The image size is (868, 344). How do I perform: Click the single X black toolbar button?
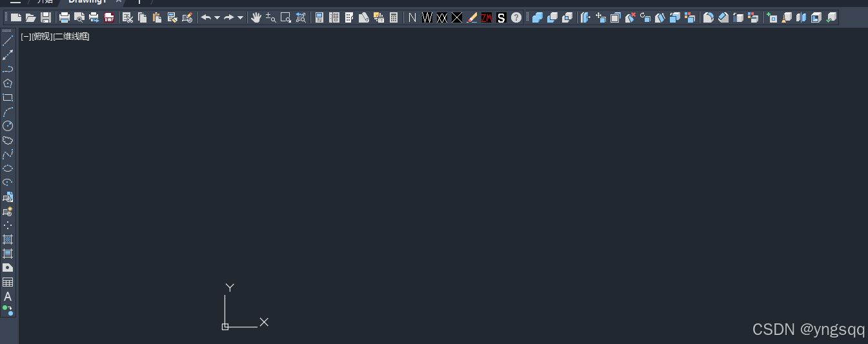point(457,17)
